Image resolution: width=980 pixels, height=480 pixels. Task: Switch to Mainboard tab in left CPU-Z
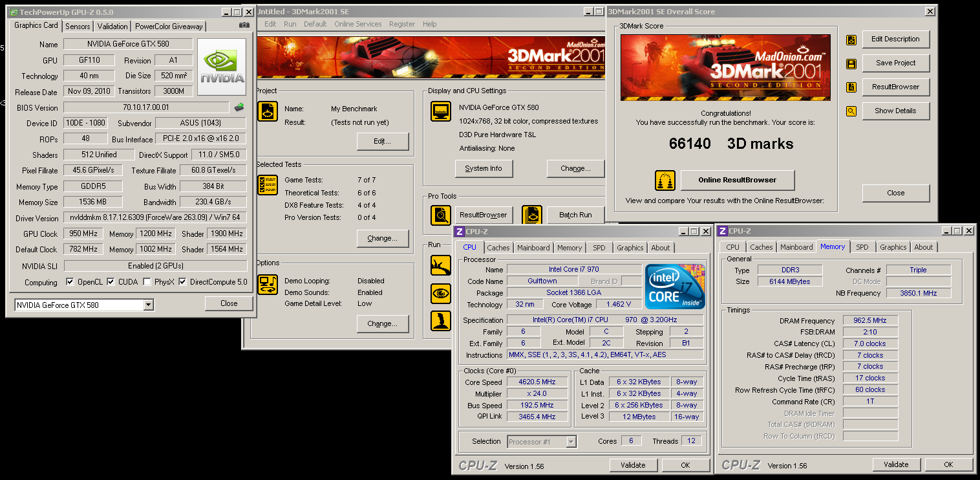click(x=533, y=248)
